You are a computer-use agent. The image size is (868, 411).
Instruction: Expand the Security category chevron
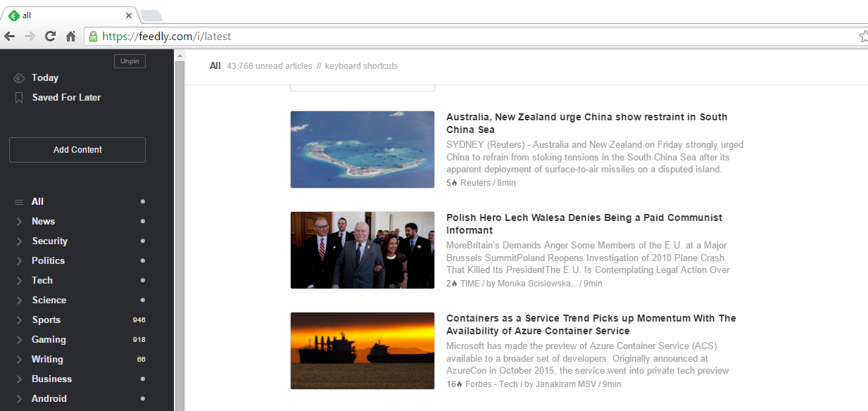(19, 241)
